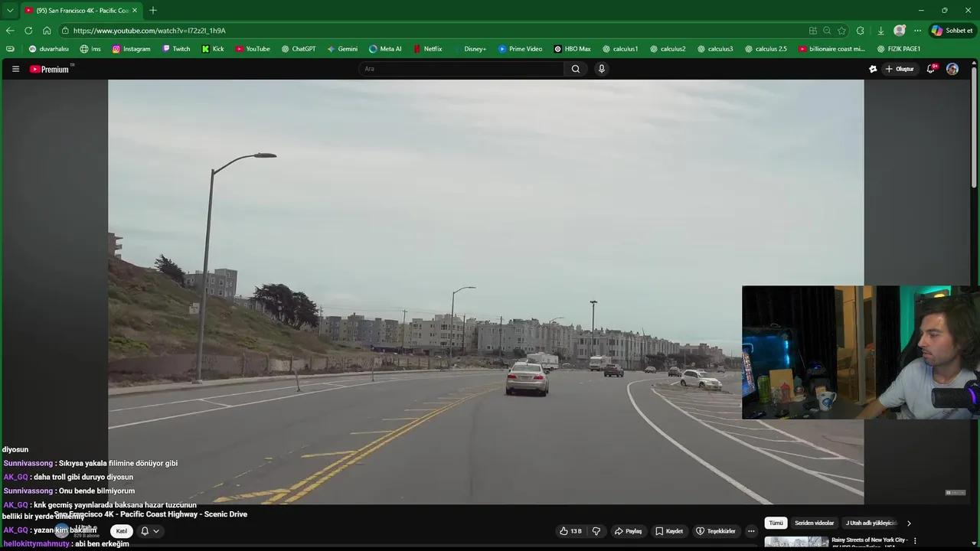Click channel notification bell beside Katıl
Viewport: 980px width, 551px height.
149,531
